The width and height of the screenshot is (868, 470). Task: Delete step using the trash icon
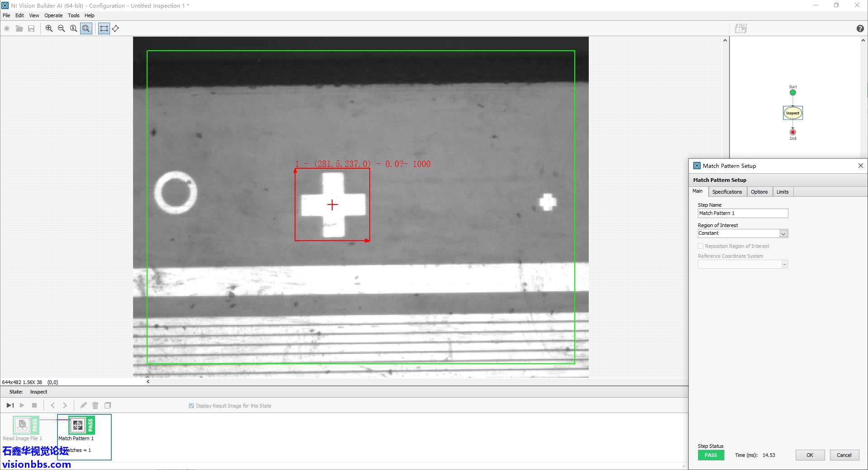point(95,405)
